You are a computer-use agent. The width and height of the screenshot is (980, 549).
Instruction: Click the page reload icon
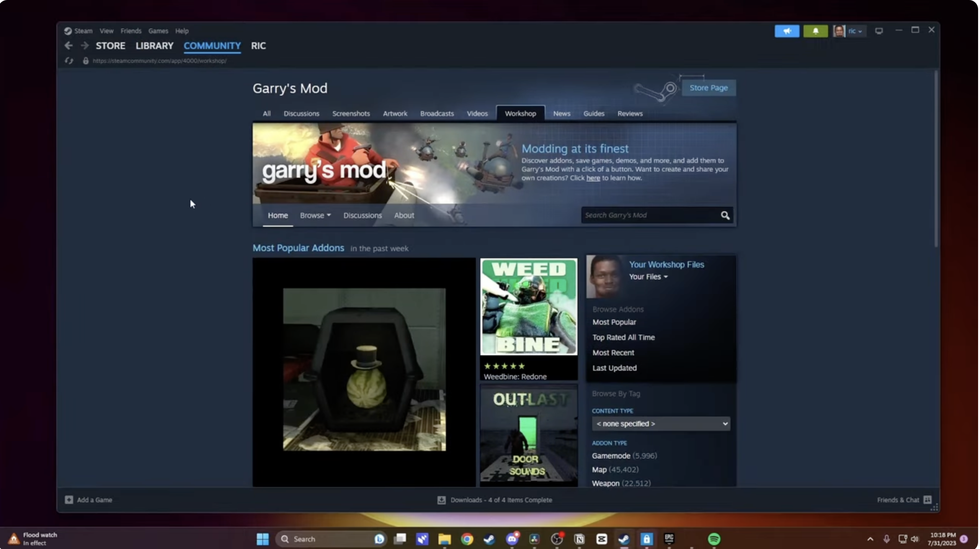[69, 61]
